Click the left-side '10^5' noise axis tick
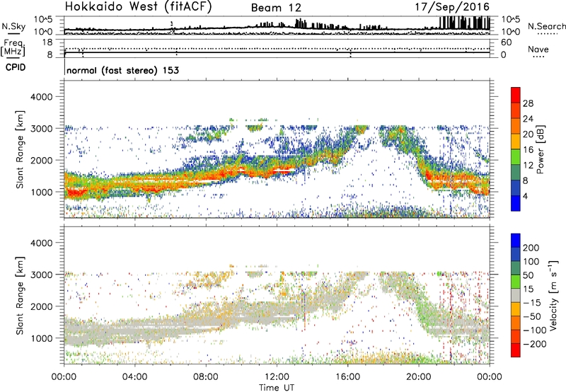This screenshot has height=392, width=566. 43,20
